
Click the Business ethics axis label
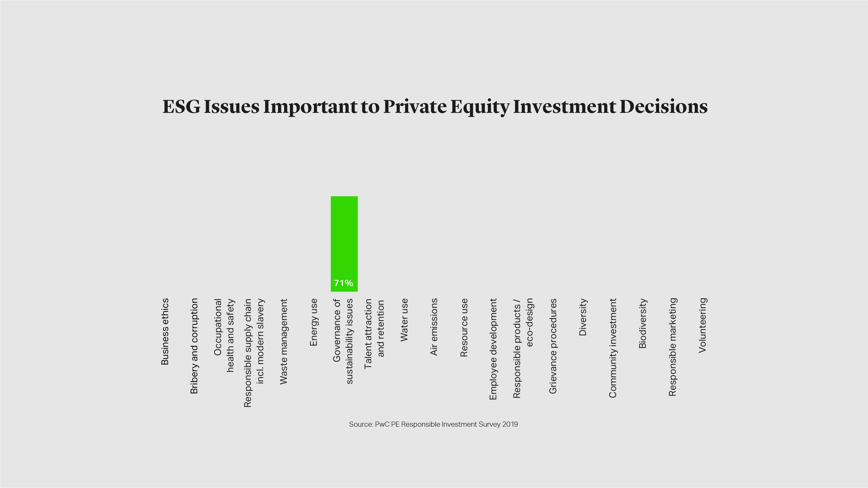tap(165, 331)
